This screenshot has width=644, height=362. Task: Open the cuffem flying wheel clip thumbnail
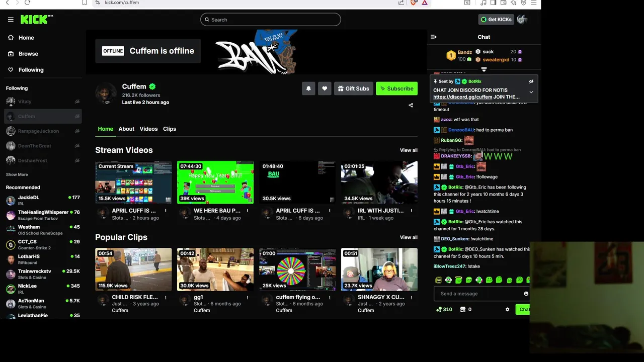pyautogui.click(x=297, y=269)
